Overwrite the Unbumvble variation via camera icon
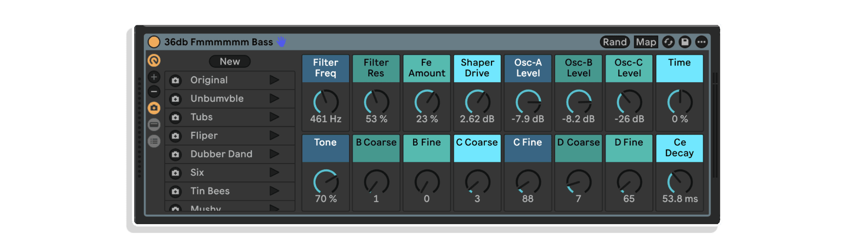This screenshot has height=249, width=868. [175, 99]
